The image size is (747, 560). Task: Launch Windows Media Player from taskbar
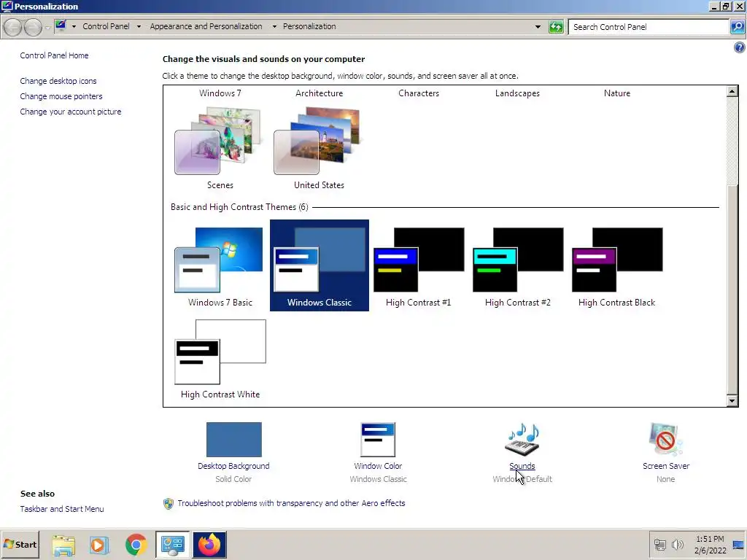99,545
